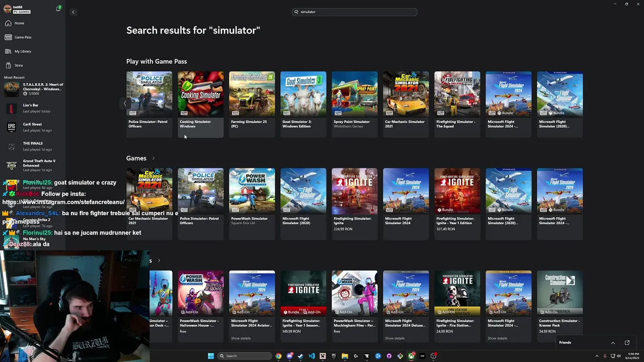Click the back arrow button

73,12
